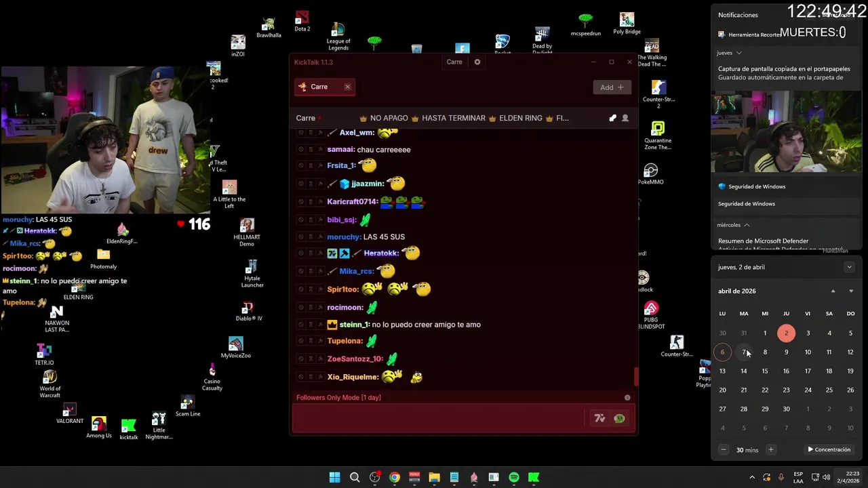Open Brawlhalla desktop shortcut
Image resolution: width=868 pixels, height=488 pixels.
269,28
